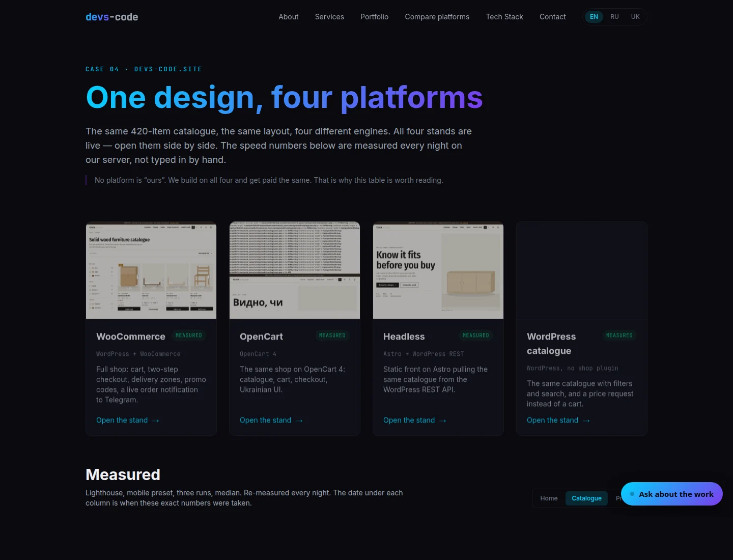Select the EN language option

pos(594,17)
